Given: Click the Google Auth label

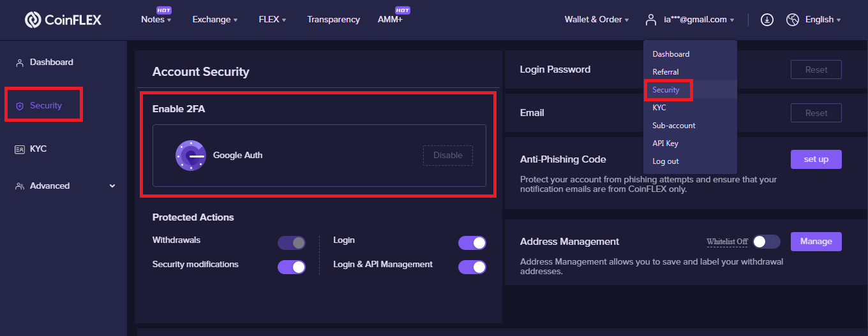Looking at the screenshot, I should tap(237, 156).
